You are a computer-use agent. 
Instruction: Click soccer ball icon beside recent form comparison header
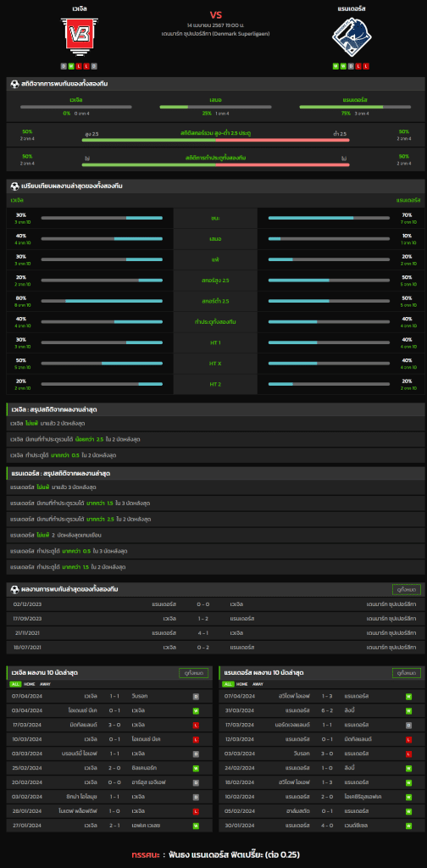[15, 186]
